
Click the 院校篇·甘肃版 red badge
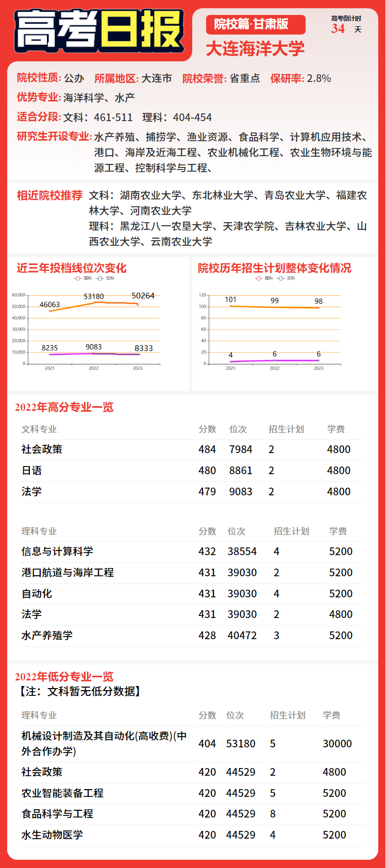(x=256, y=24)
